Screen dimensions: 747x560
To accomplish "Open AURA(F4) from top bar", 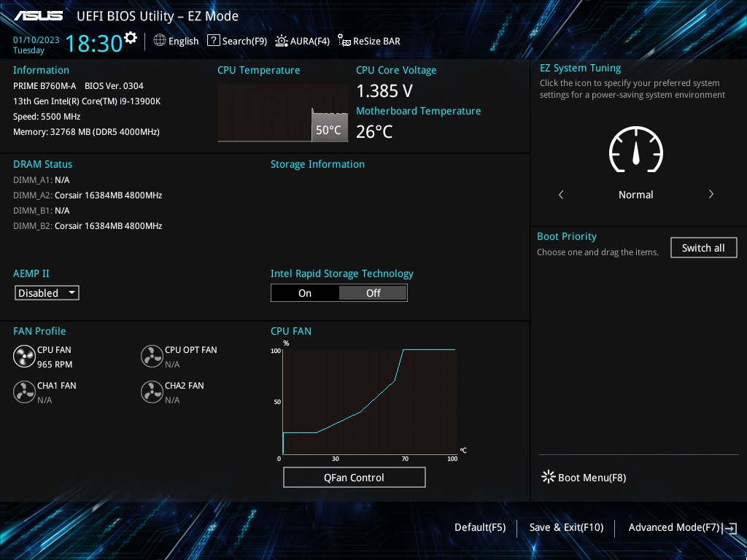I will pyautogui.click(x=303, y=41).
